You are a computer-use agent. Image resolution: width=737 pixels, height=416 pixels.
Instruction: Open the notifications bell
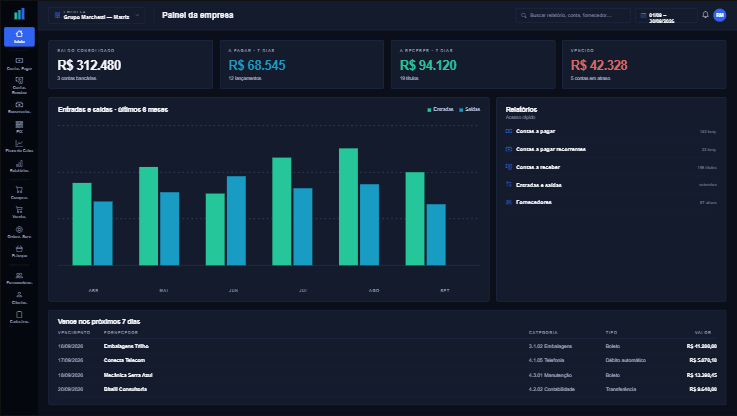tap(705, 15)
